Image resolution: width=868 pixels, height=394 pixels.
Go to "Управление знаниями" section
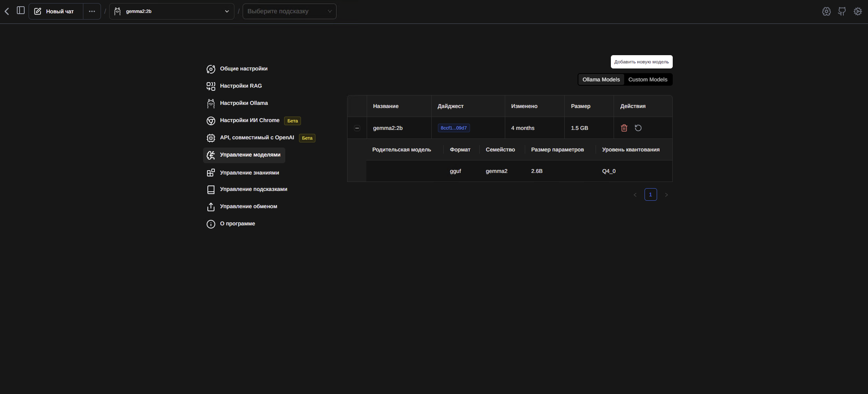[x=249, y=173]
